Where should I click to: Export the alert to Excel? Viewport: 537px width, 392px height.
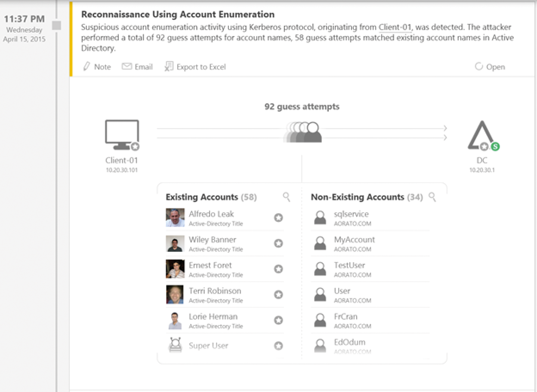(x=195, y=67)
